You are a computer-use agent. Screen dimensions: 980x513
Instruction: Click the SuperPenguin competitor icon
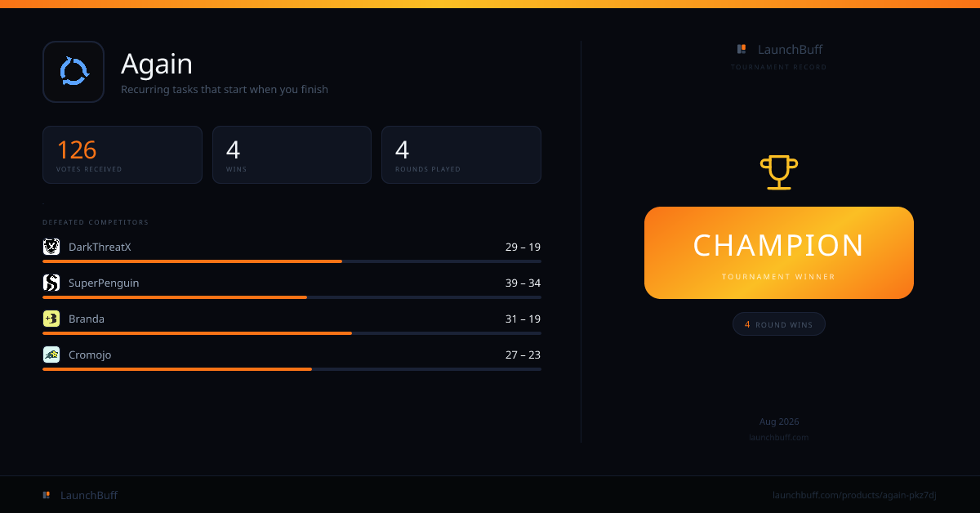pos(51,283)
